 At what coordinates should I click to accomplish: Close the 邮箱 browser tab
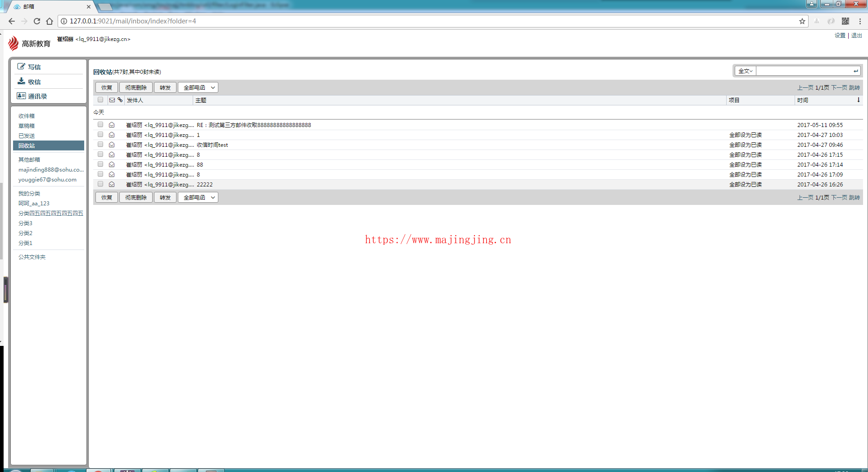coord(89,7)
